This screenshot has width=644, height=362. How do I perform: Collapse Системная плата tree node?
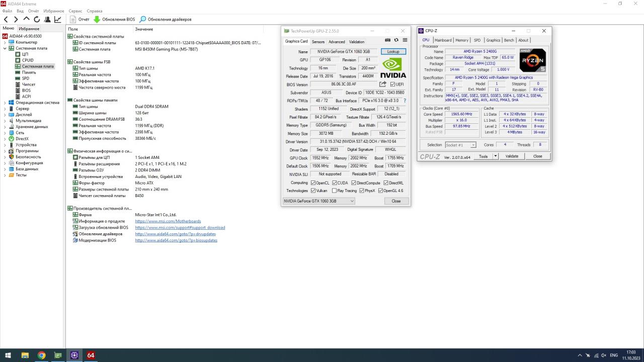[5, 48]
